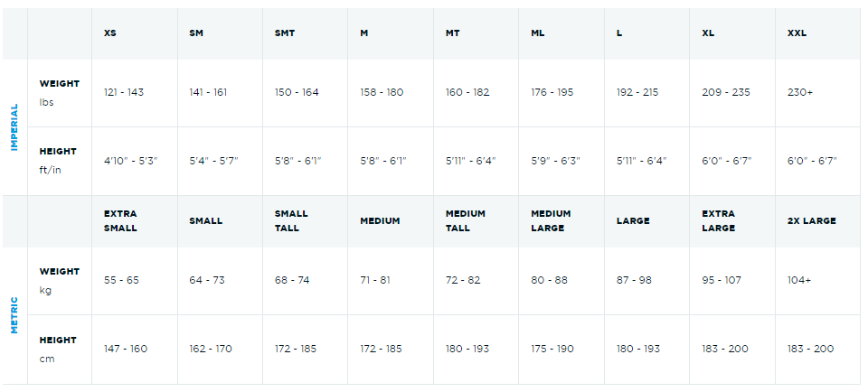
Task: Click the 175 - 190 cm height cell
Action: coord(552,349)
